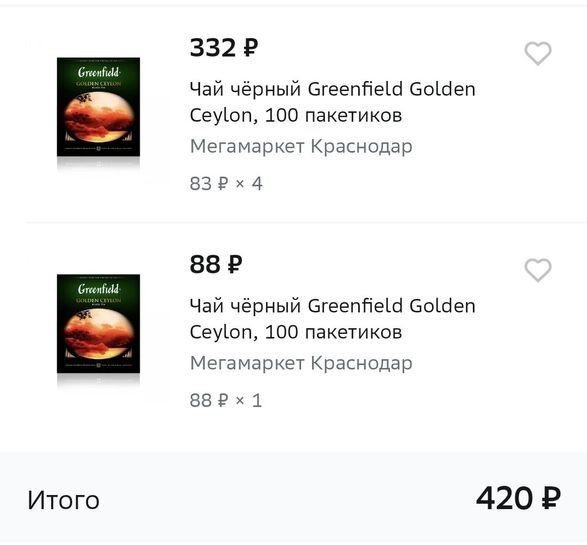Click the ruble sign beside the 420 total

tap(551, 498)
